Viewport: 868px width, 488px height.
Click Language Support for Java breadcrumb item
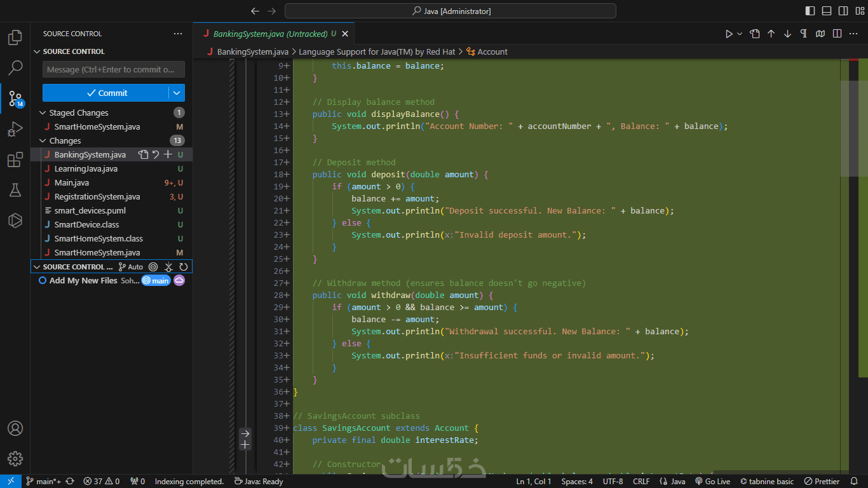point(377,51)
